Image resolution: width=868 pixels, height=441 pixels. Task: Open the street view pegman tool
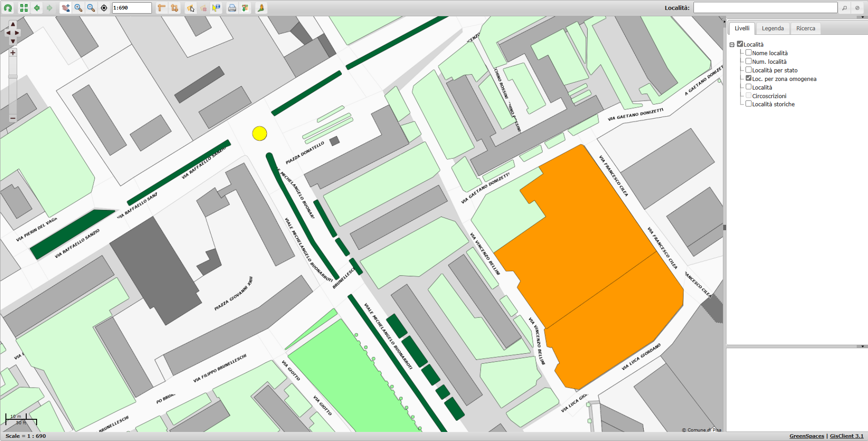[x=261, y=8]
